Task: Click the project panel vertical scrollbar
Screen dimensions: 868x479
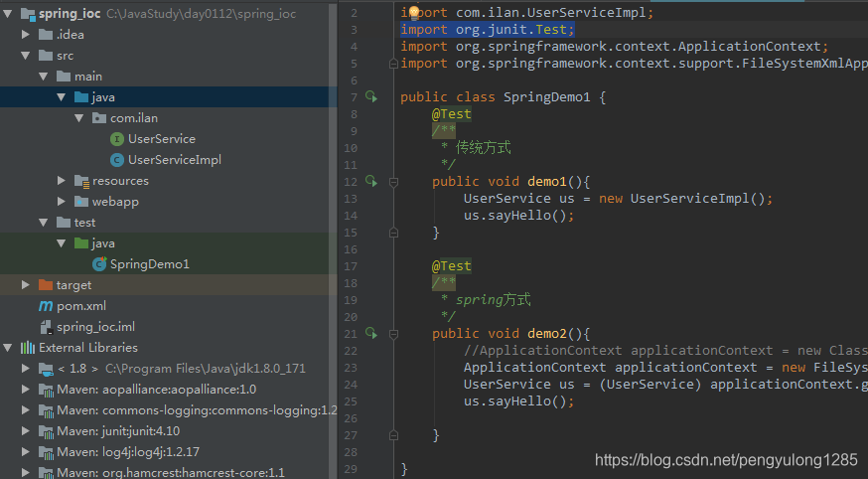Action: coord(333,239)
